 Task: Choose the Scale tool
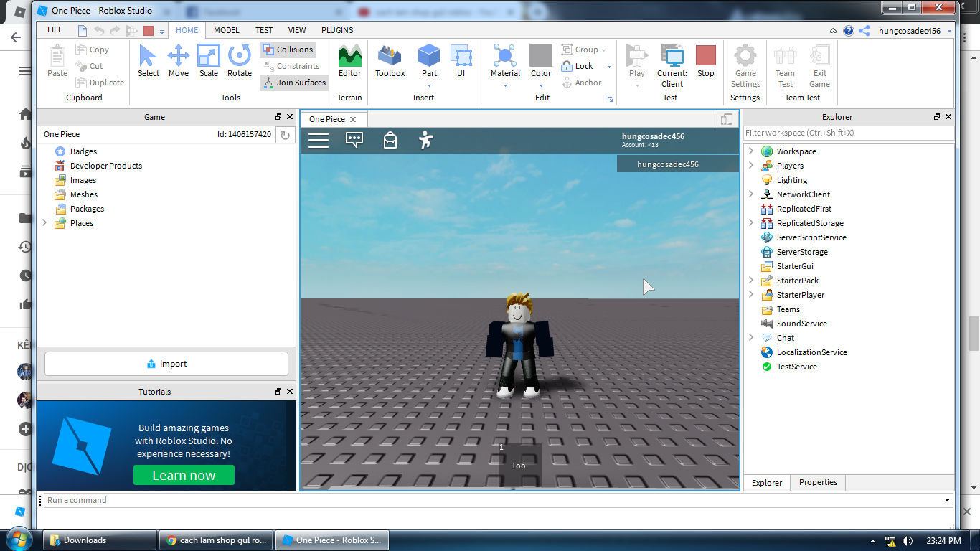coord(209,61)
